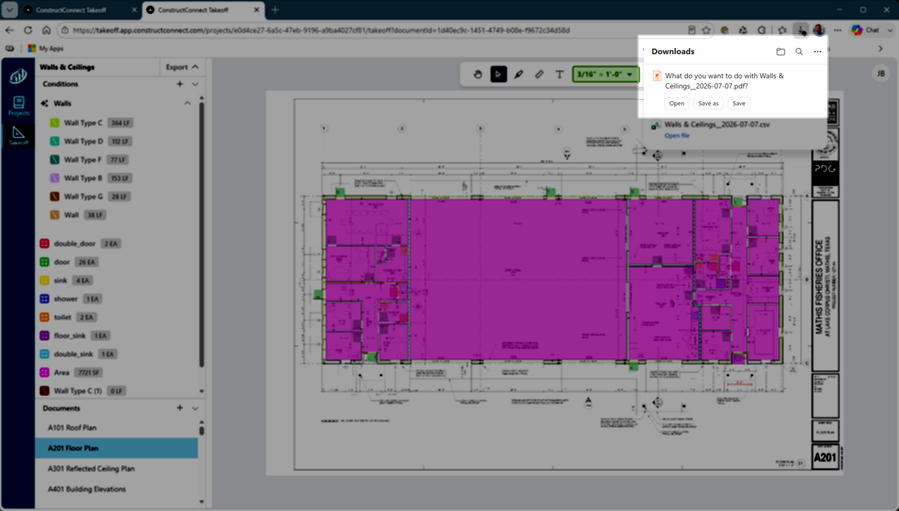
Task: Switch to the first ConstructConnect Takeoff tab
Action: click(79, 10)
